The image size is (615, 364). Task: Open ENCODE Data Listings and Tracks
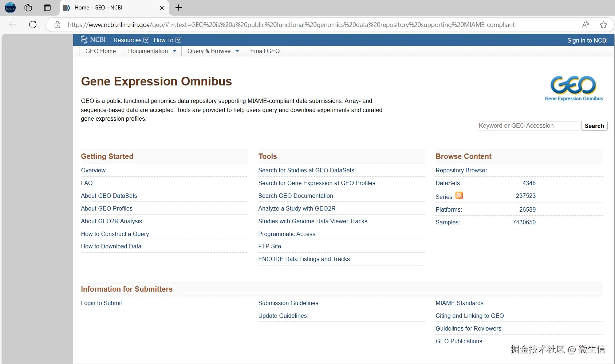point(304,259)
